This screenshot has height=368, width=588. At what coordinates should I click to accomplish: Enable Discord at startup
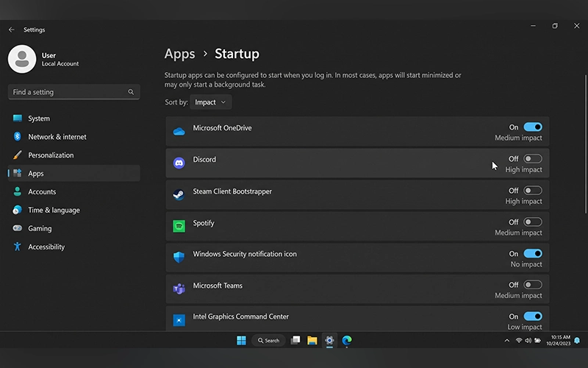pyautogui.click(x=533, y=158)
